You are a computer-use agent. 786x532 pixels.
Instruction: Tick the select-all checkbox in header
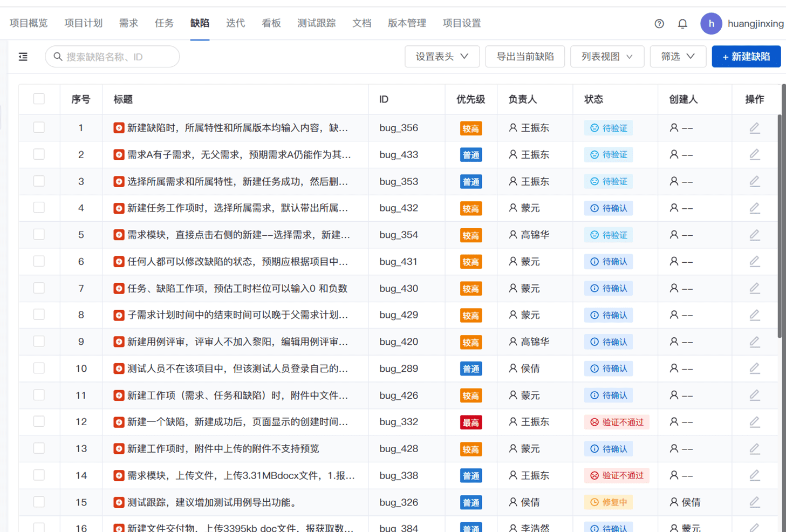(x=39, y=99)
